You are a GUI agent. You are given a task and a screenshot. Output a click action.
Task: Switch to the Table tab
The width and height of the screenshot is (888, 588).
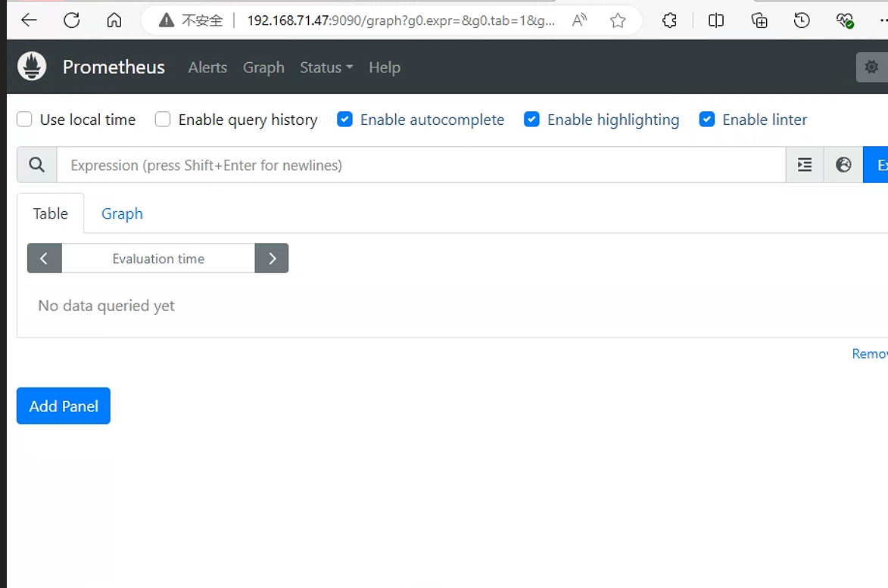[x=51, y=213]
